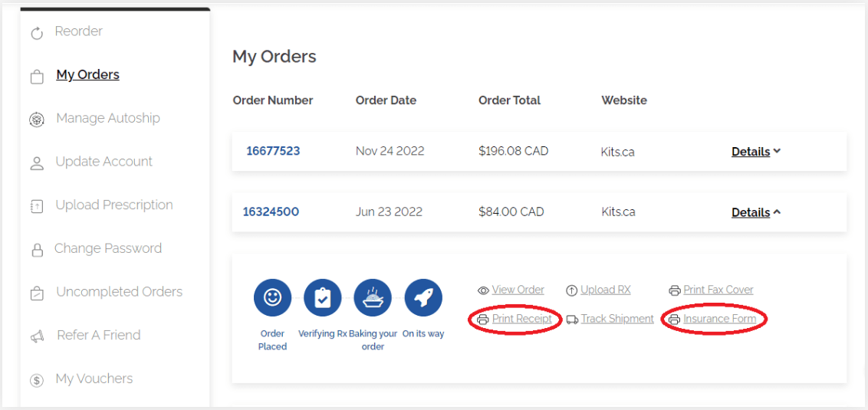Click the Baking your order status icon
This screenshot has width=868, height=410.
(373, 298)
